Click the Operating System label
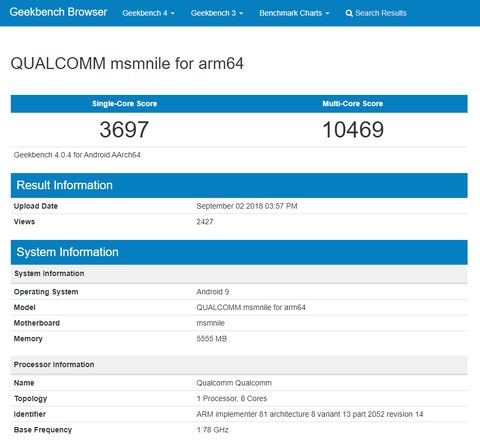The image size is (480, 441). coord(46,292)
